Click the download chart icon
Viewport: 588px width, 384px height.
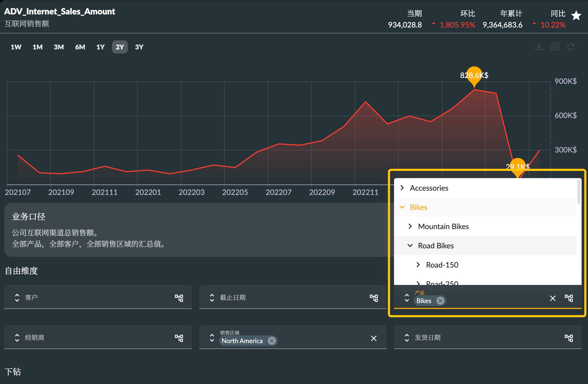pyautogui.click(x=539, y=47)
